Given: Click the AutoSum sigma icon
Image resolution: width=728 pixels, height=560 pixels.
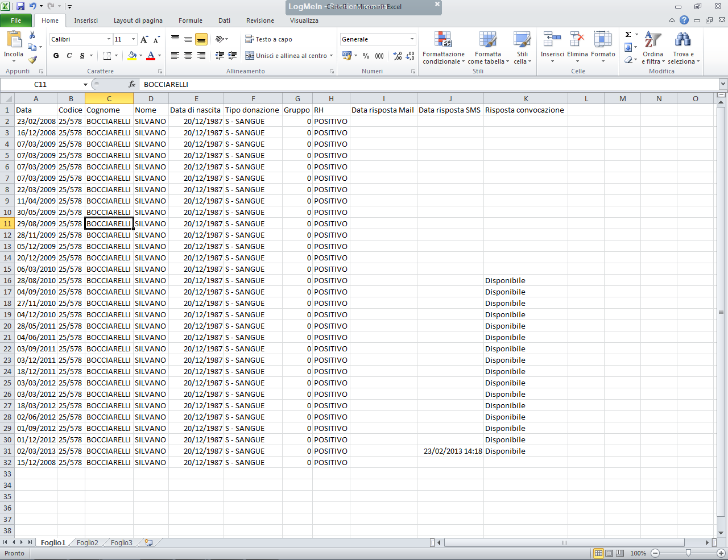Looking at the screenshot, I should click(628, 35).
